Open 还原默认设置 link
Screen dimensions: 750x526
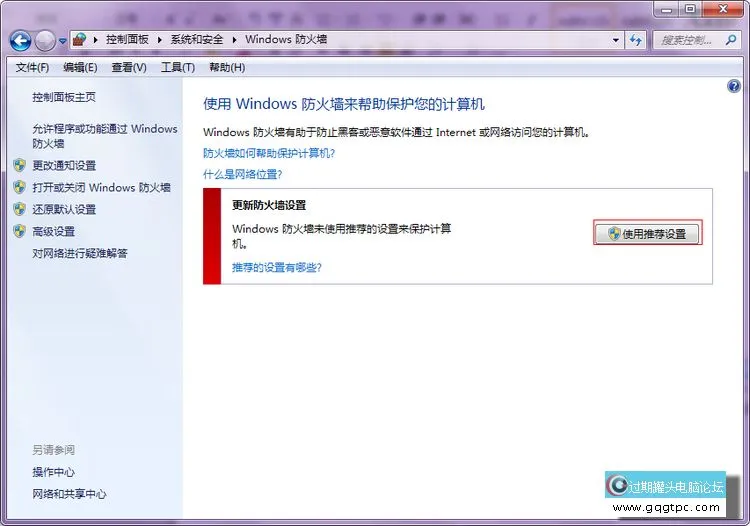pyautogui.click(x=64, y=209)
